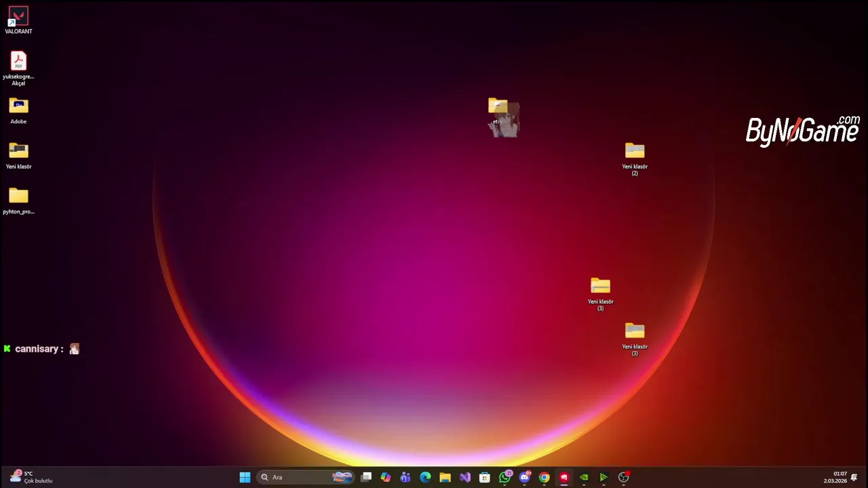The width and height of the screenshot is (868, 488).
Task: Open Task View from the taskbar
Action: [366, 477]
